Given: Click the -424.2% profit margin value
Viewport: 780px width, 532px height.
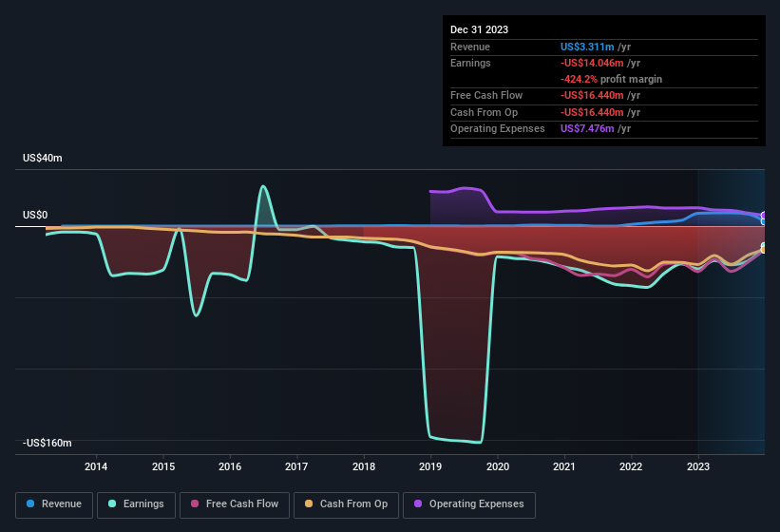Looking at the screenshot, I should [x=579, y=79].
